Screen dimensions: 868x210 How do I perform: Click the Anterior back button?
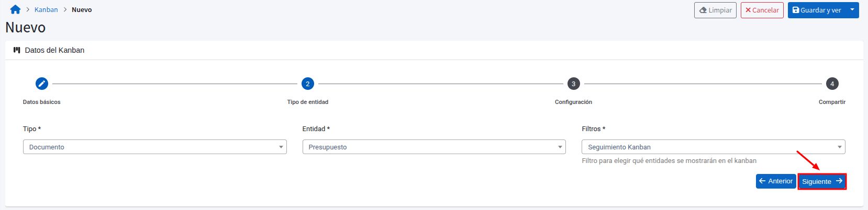[776, 181]
